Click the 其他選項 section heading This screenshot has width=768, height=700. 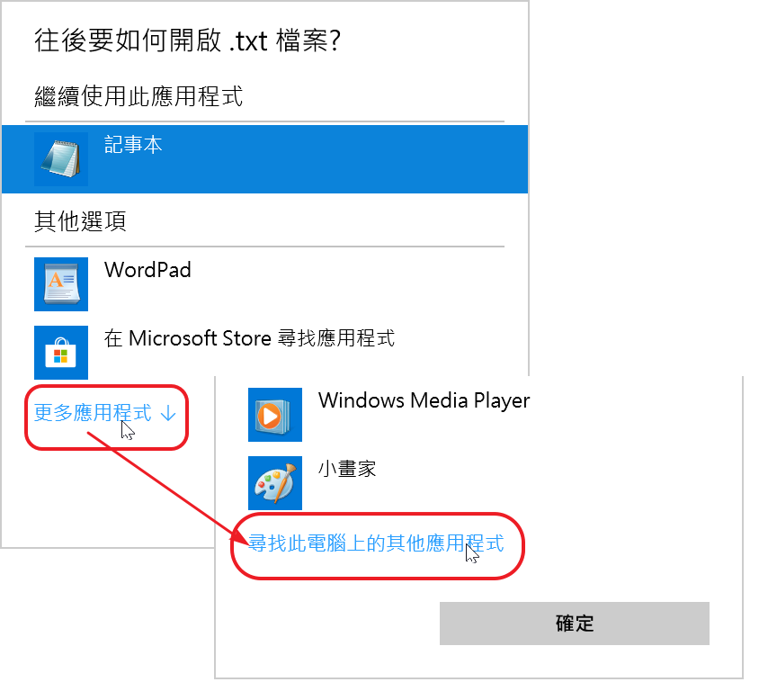[x=80, y=221]
